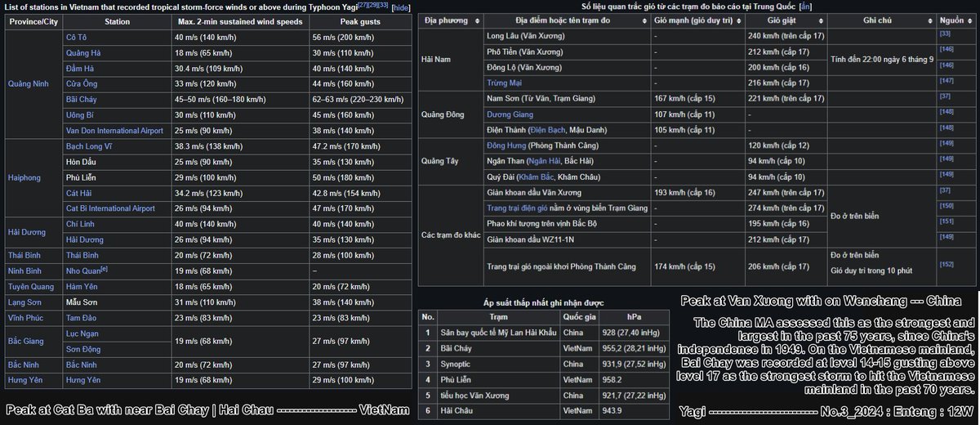Viewport: 980px width, 425px height.
Task: Select the 274 km/h (trên cấp 17) gust value
Action: click(786, 207)
